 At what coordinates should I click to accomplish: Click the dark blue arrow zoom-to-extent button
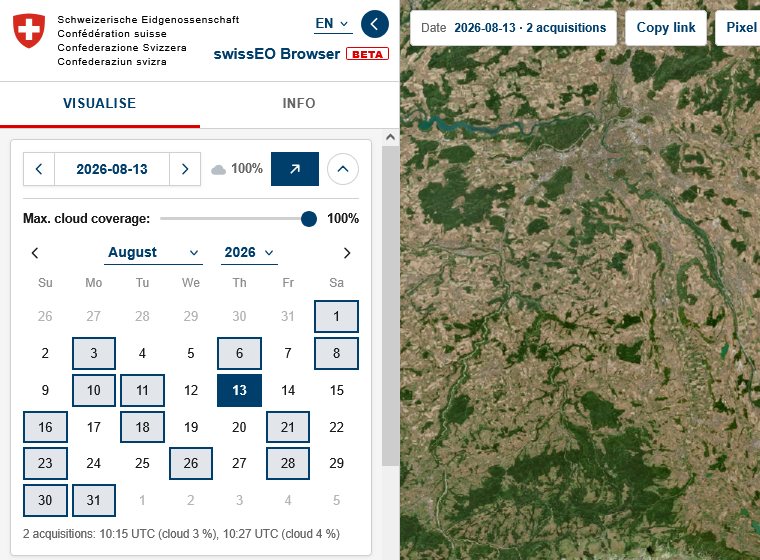click(x=295, y=169)
